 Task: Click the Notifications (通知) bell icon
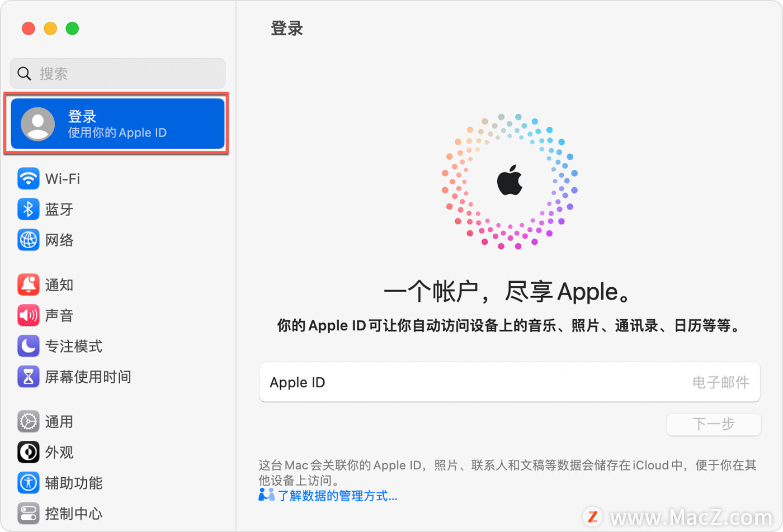pyautogui.click(x=29, y=285)
